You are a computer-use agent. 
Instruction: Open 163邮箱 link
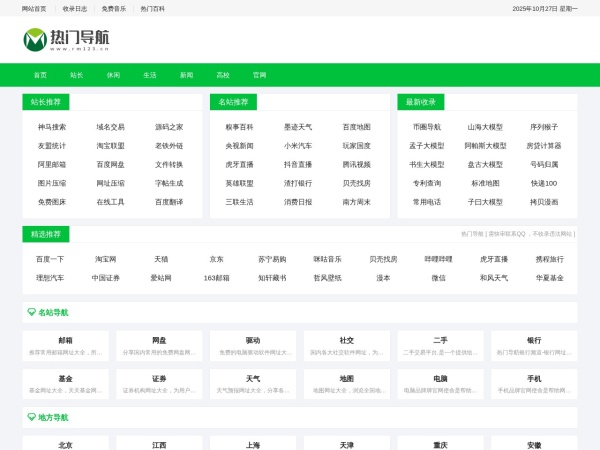coord(217,278)
